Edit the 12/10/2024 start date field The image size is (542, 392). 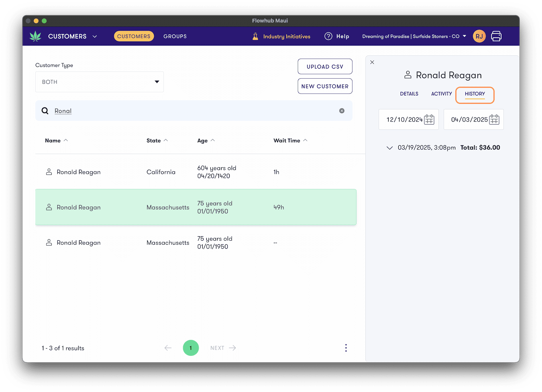(409, 120)
